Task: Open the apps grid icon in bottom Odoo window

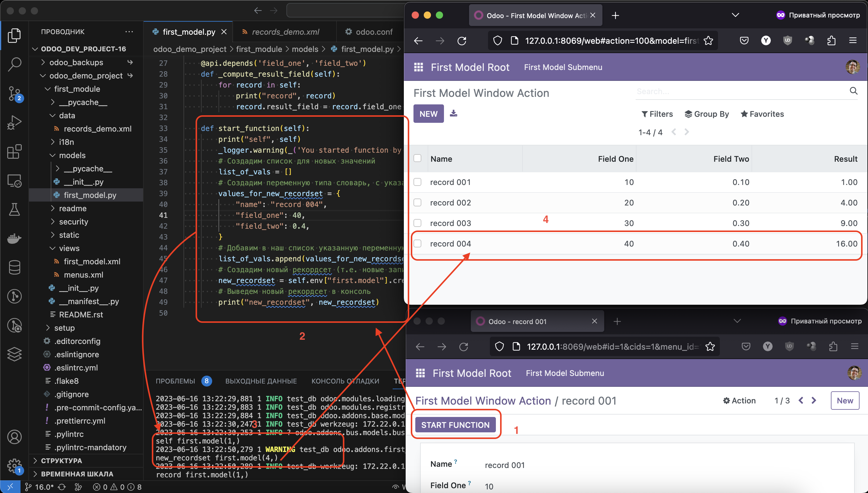Action: 420,373
